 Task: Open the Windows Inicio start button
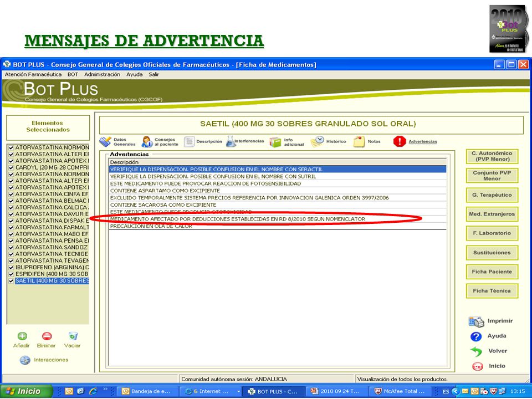coord(27,391)
